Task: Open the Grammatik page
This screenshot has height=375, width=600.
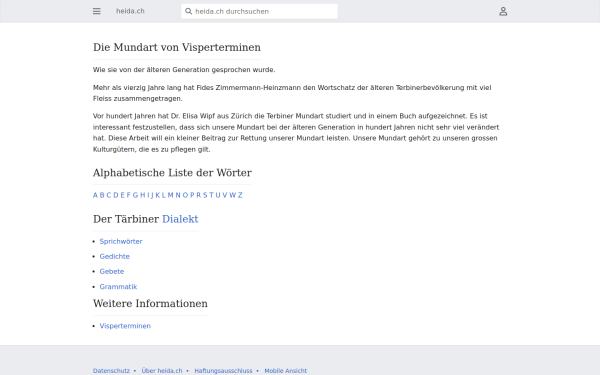Action: pos(118,287)
